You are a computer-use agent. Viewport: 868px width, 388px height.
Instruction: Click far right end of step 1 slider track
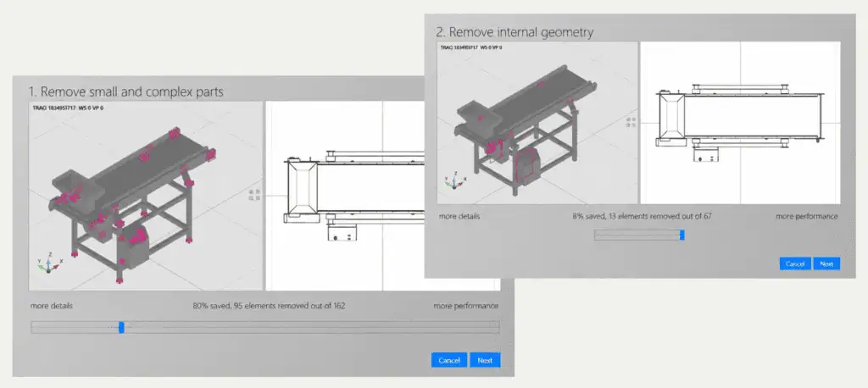pos(497,328)
